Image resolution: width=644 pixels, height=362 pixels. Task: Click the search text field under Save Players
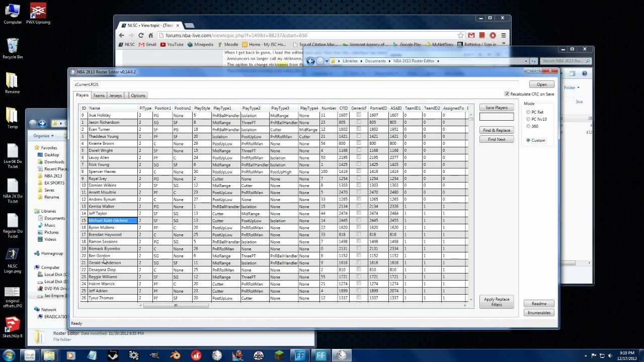[497, 117]
